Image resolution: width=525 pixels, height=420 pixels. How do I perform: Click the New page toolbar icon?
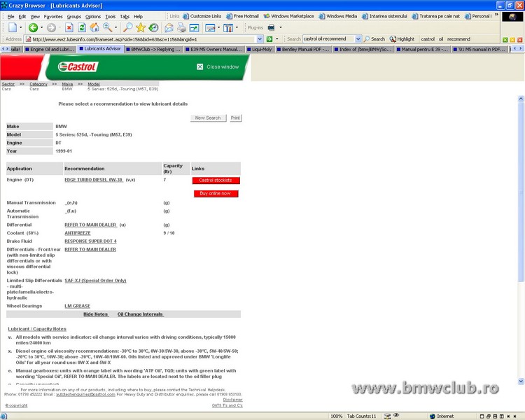point(13,27)
